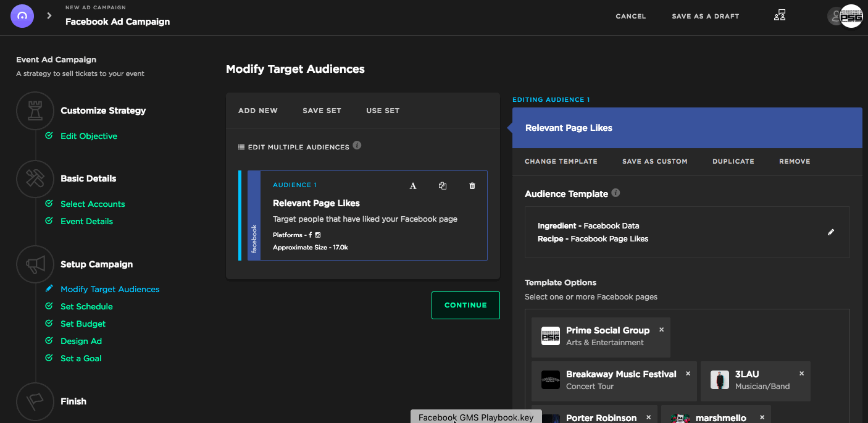Click Add New audience
The width and height of the screenshot is (868, 423).
[258, 111]
